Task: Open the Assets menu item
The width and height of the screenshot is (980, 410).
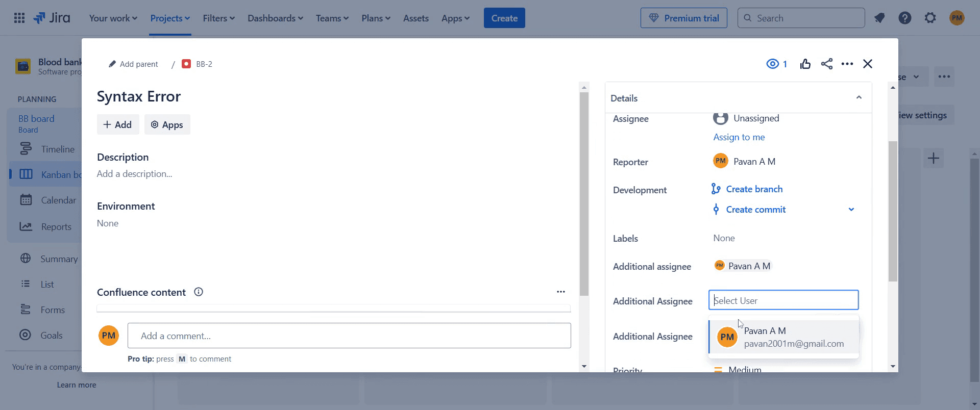Action: coord(415,18)
